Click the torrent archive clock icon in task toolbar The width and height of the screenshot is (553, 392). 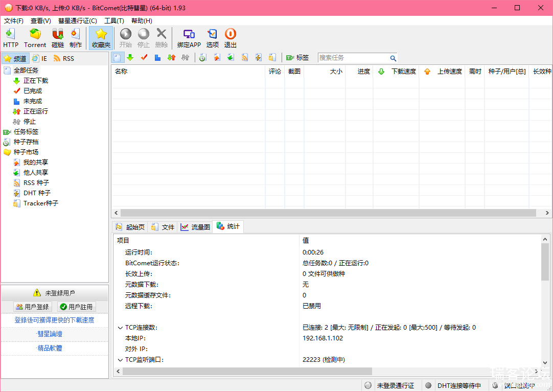pos(203,57)
